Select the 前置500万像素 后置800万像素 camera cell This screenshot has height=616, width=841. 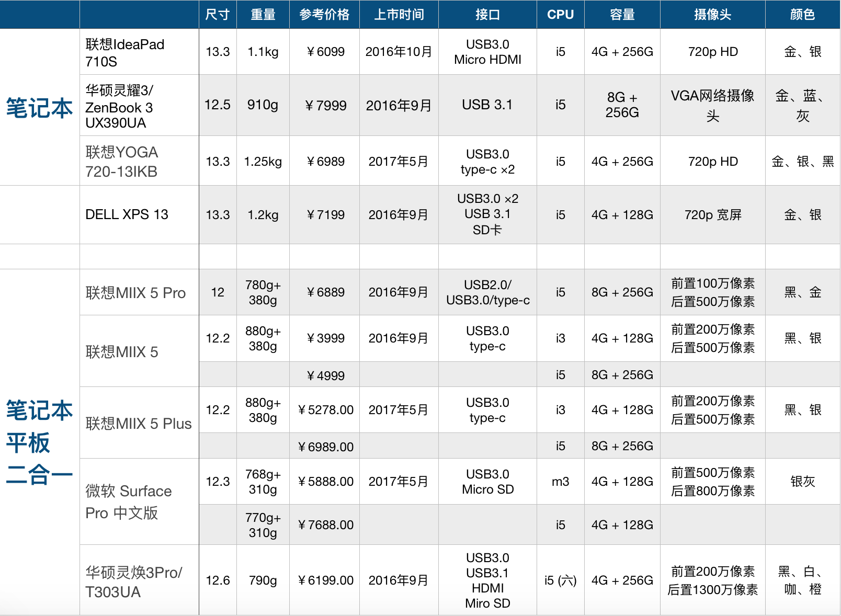(x=713, y=482)
